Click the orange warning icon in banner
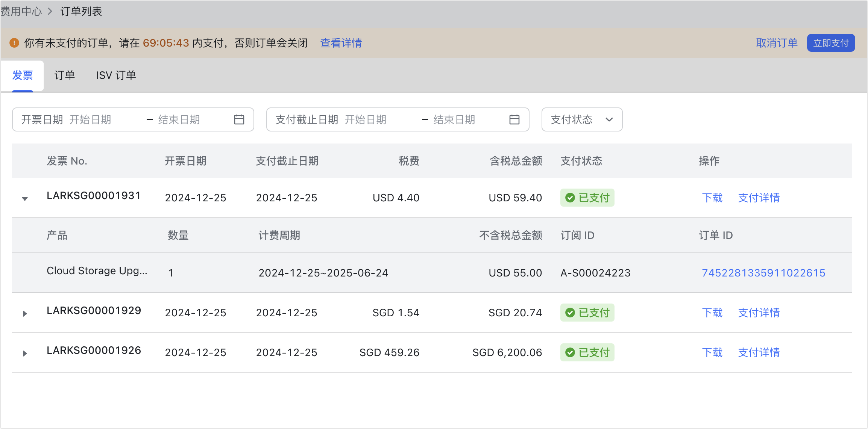Image resolution: width=868 pixels, height=429 pixels. click(14, 43)
